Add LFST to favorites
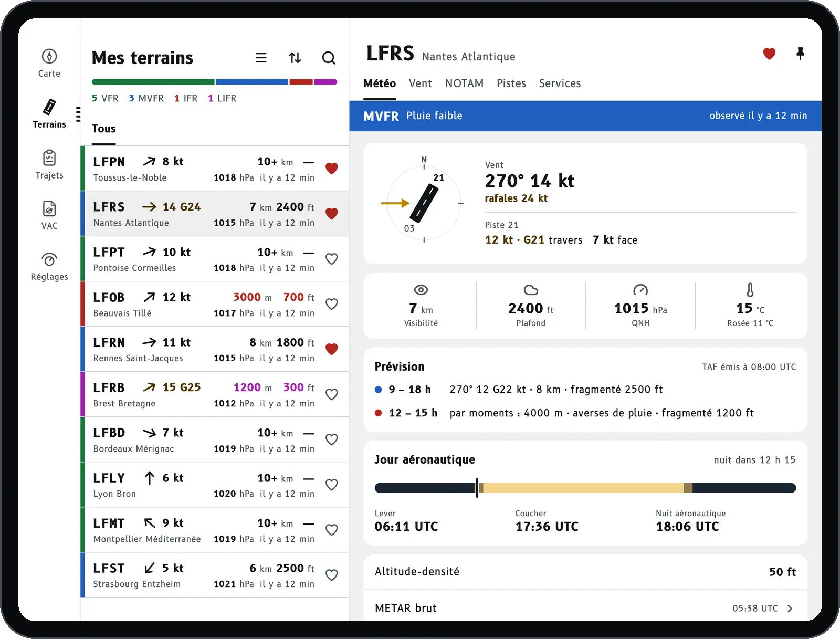840x639 pixels. pos(331,575)
